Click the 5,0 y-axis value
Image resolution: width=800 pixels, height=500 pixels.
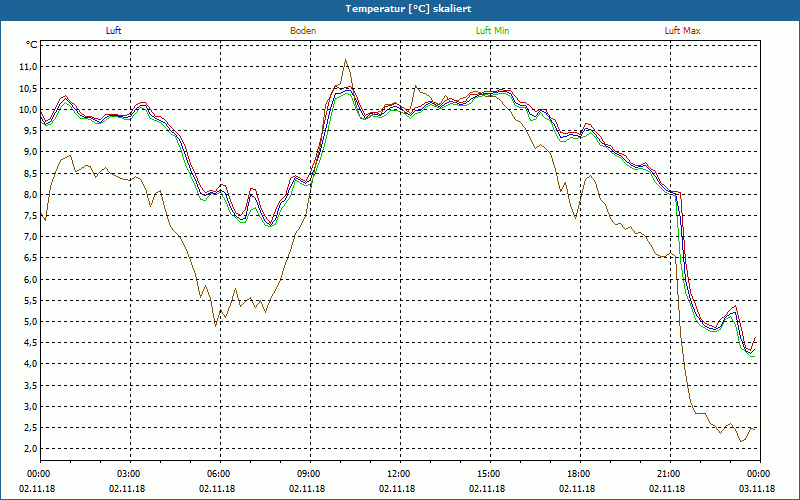(30, 321)
